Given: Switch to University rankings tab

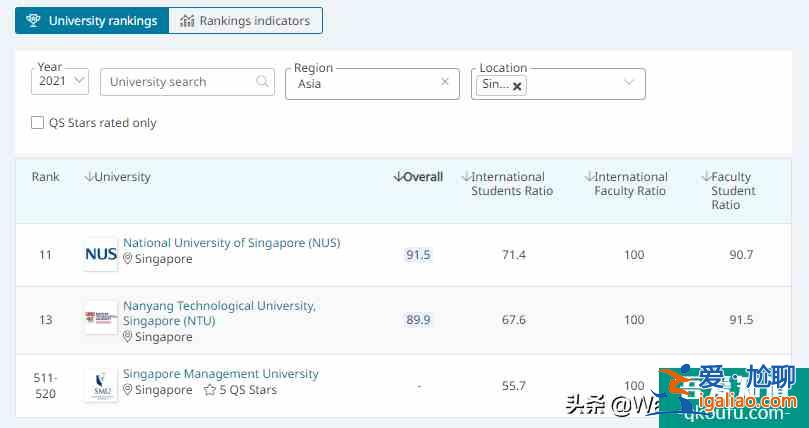Looking at the screenshot, I should tap(92, 20).
